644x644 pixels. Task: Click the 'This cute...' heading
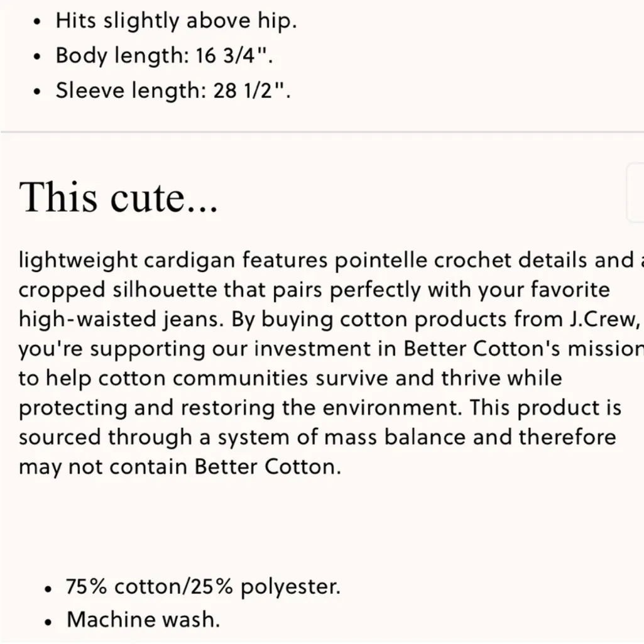[x=119, y=197]
